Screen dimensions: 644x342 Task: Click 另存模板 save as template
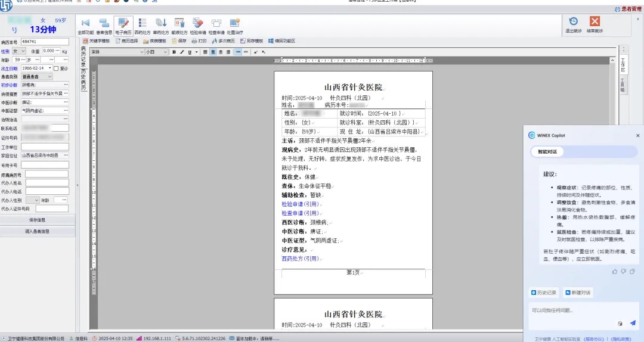tap(252, 41)
